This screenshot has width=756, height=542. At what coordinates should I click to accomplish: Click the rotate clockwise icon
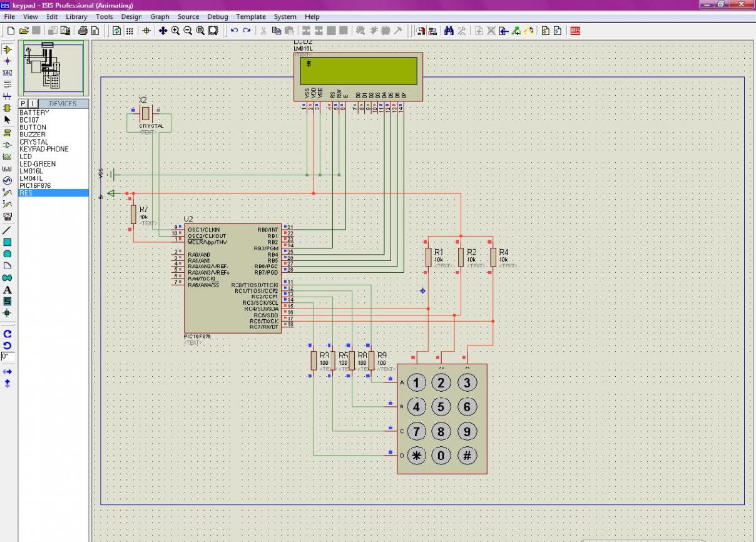[x=8, y=334]
